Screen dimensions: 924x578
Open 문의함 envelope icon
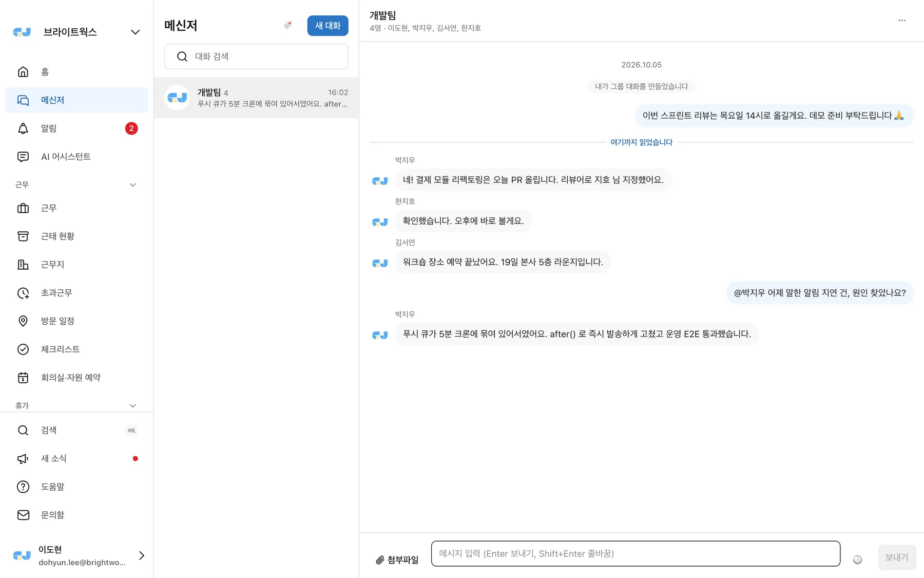click(23, 515)
